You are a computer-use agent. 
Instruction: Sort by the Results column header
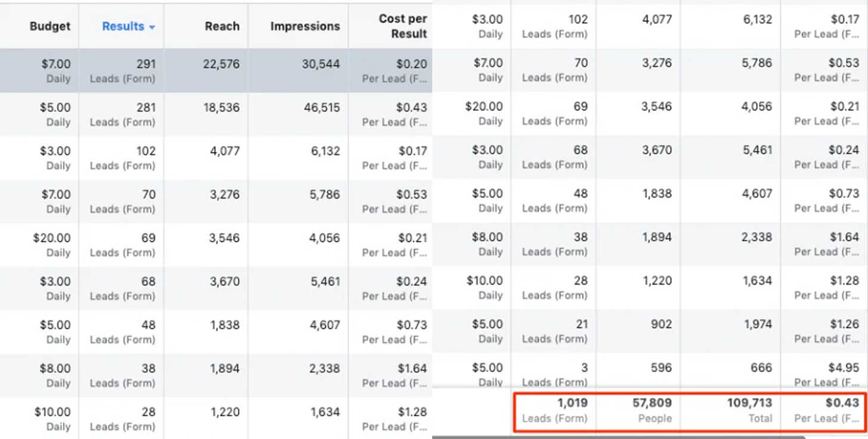[x=123, y=26]
